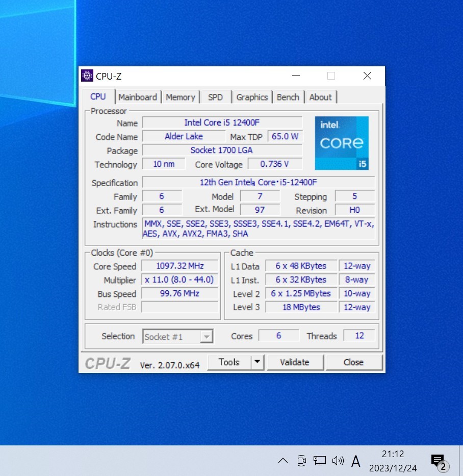Click the Max TDP value 65.0 W
The width and height of the screenshot is (463, 476).
[x=285, y=137]
